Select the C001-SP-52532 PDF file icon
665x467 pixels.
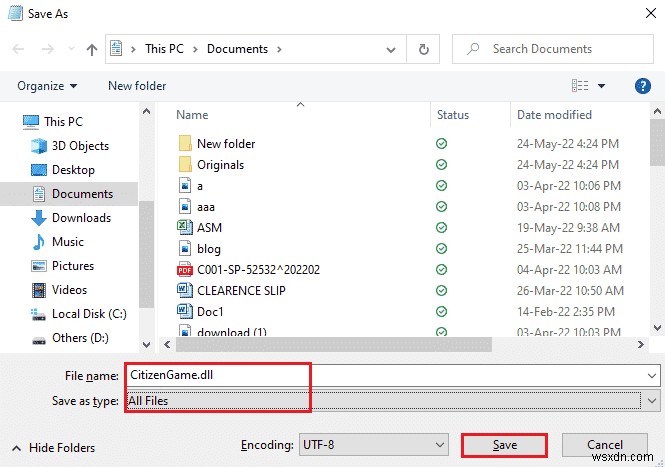185,270
